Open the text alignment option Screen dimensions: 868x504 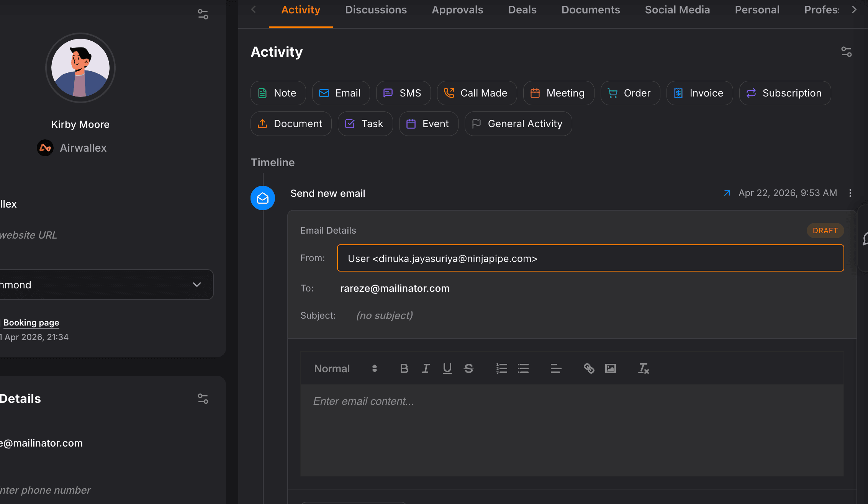(x=555, y=368)
